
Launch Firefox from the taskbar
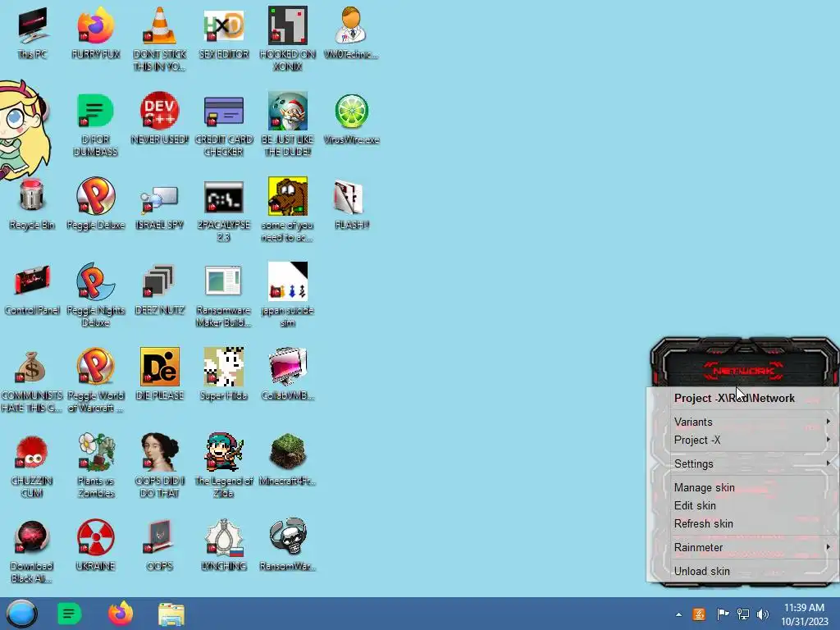[x=121, y=614]
